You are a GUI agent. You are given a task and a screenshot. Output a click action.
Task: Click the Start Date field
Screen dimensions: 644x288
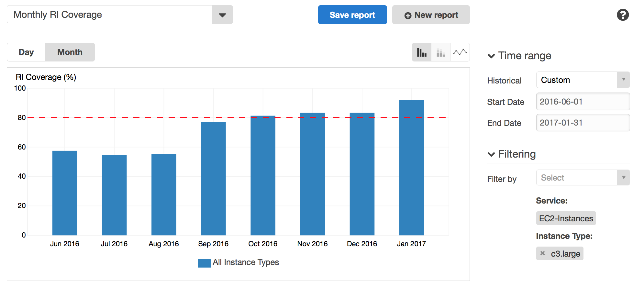tap(583, 102)
